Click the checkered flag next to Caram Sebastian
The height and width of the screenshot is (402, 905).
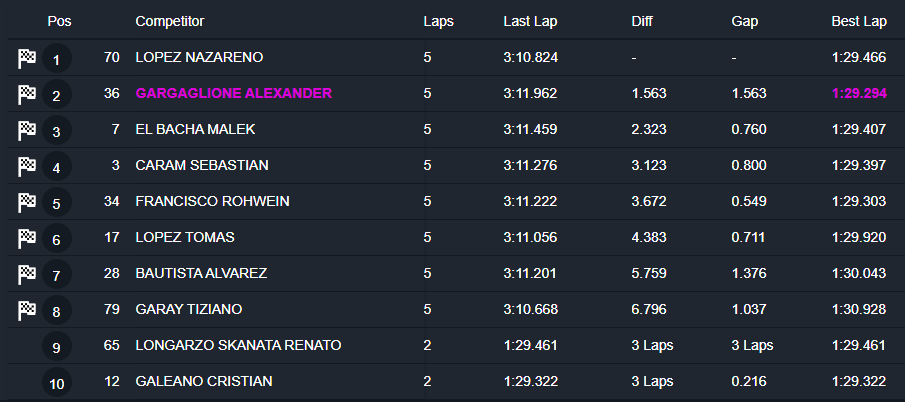pos(27,167)
